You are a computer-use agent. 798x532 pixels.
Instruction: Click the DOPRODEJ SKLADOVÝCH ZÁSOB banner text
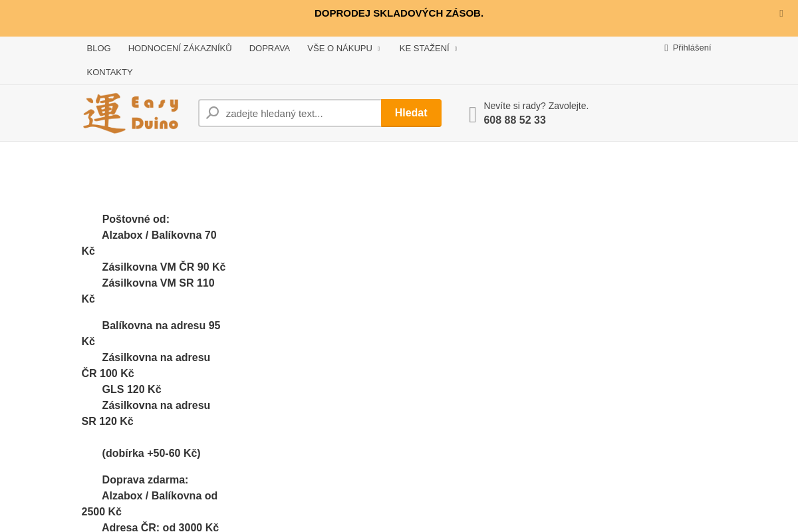399,13
